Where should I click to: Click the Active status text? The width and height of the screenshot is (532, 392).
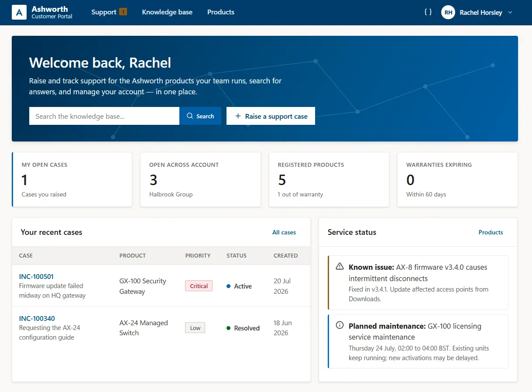(x=243, y=286)
